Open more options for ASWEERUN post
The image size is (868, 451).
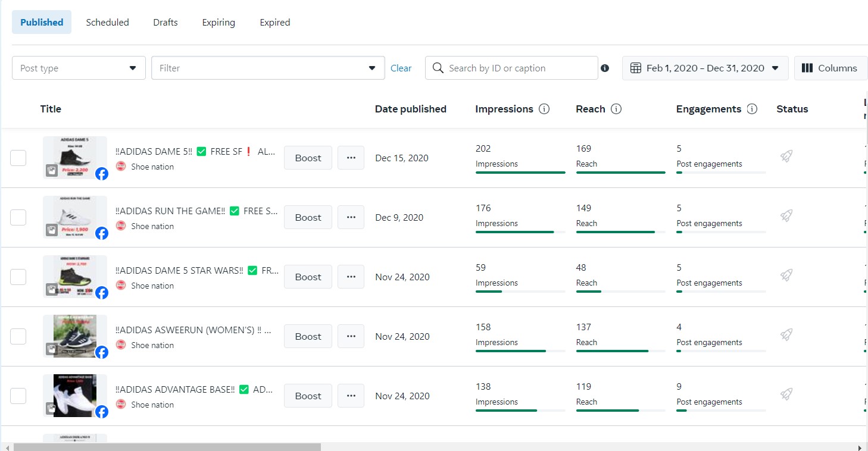pyautogui.click(x=351, y=336)
